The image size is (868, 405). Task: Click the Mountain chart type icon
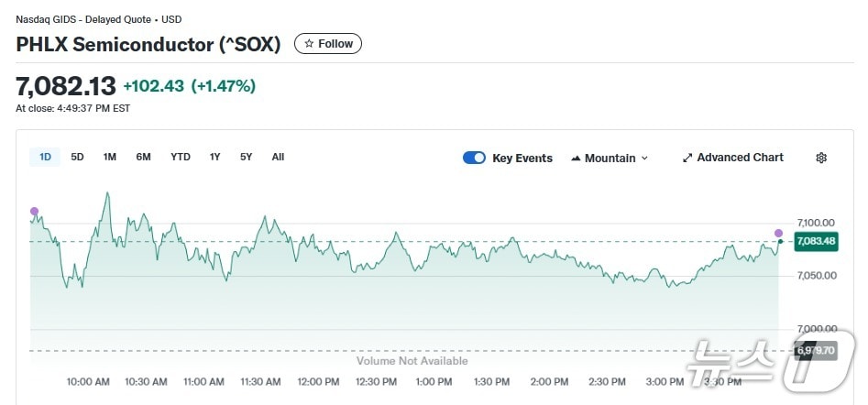[x=576, y=159]
